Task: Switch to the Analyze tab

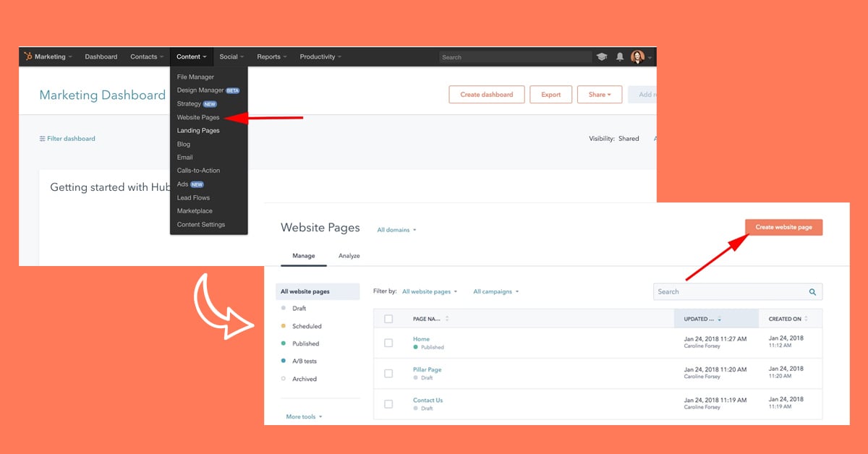Action: click(x=349, y=256)
